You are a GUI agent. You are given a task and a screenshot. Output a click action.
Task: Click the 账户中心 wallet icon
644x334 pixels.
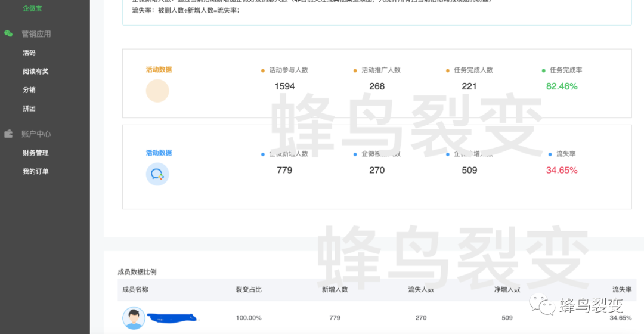click(8, 134)
